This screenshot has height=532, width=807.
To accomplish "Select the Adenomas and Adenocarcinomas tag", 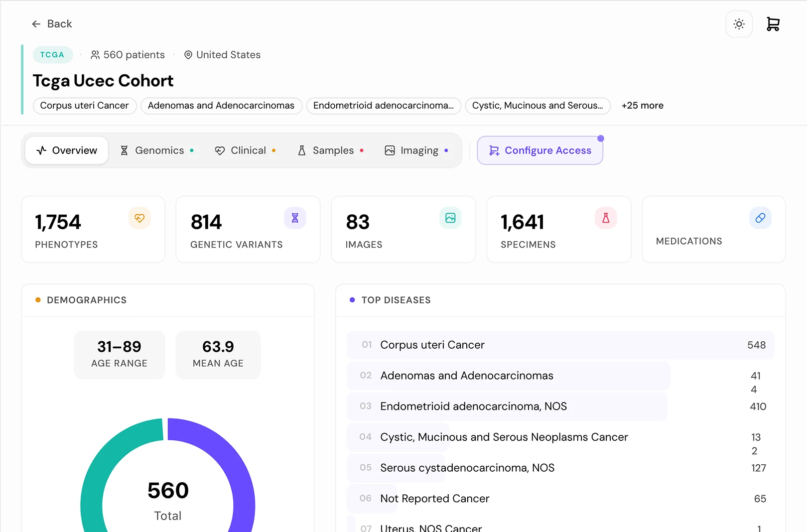I will click(x=221, y=106).
